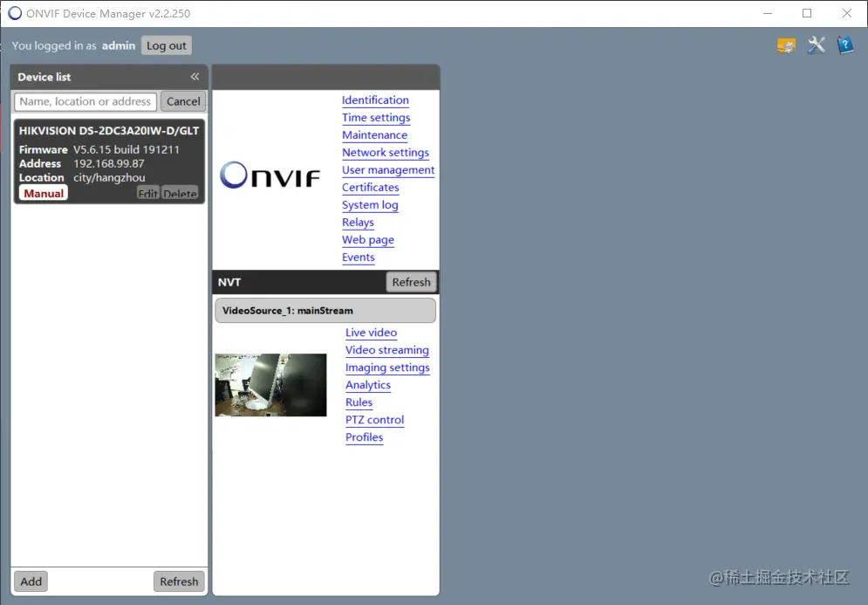The image size is (868, 605).
Task: Click the ONVIF Device Manager title icon
Action: pyautogui.click(x=15, y=13)
